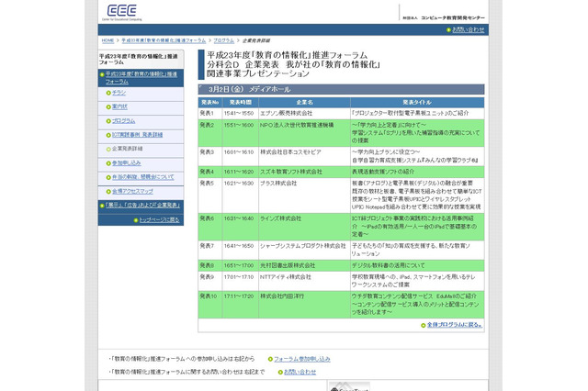Open the 平成23年度 forum sidebar menu item
The width and height of the screenshot is (588, 391).
tap(141, 78)
